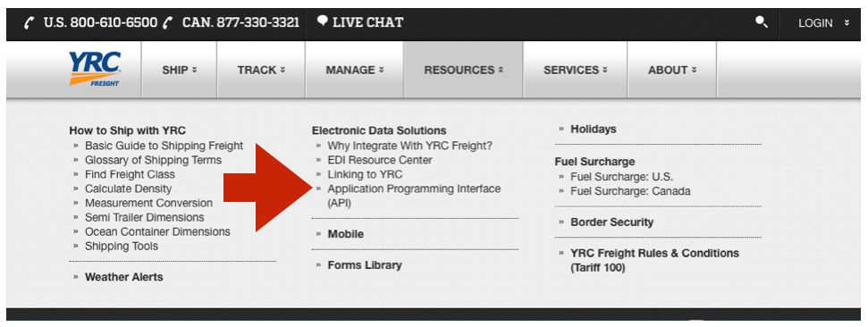Click the Live Chat speech bubble icon
Image resolution: width=868 pixels, height=327 pixels.
322,21
